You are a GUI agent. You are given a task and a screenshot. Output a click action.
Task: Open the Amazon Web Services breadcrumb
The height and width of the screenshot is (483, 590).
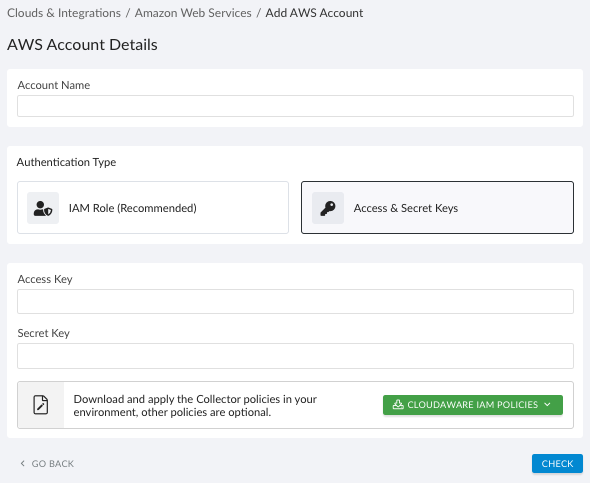(193, 13)
